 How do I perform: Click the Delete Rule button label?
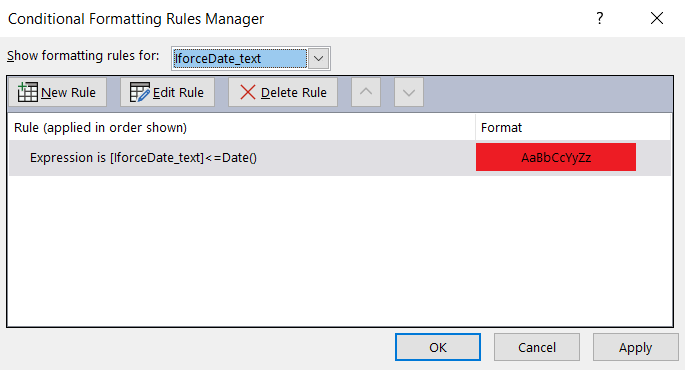(294, 93)
